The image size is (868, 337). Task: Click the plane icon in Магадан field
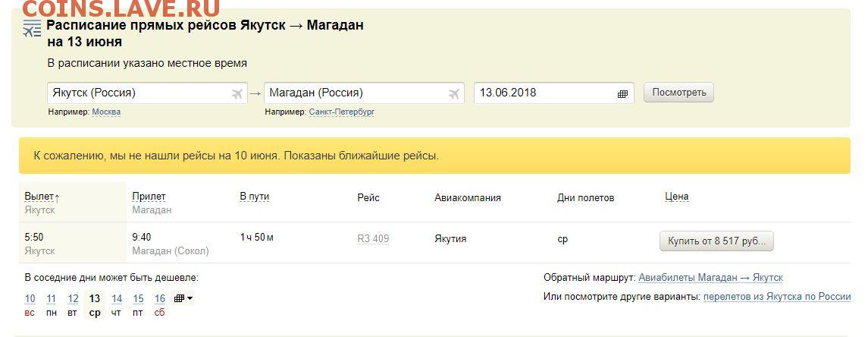[x=455, y=93]
